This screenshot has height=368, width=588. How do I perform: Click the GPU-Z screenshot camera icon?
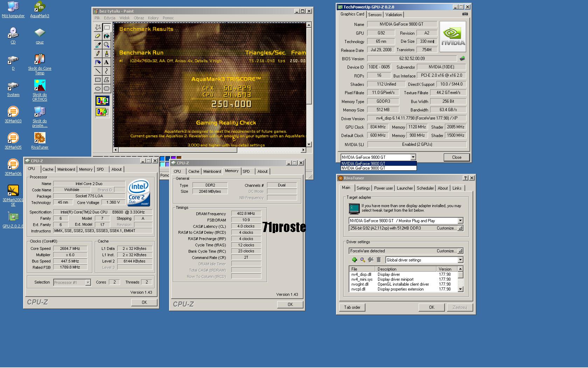pyautogui.click(x=465, y=14)
